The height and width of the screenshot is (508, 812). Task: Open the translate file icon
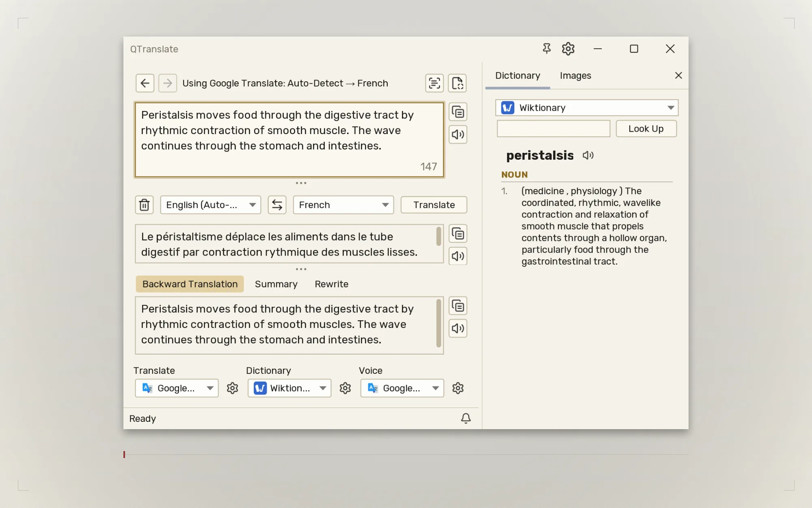458,83
